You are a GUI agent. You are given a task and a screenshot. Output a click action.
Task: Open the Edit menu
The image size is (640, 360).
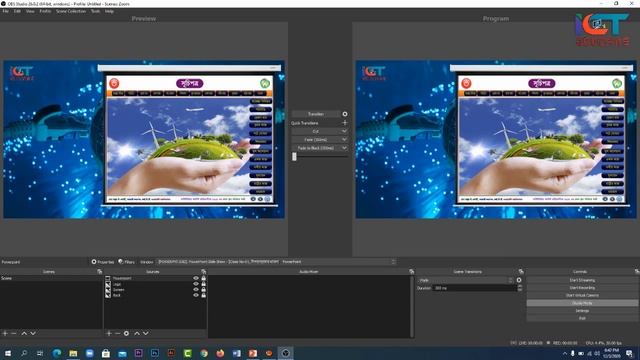(17, 11)
